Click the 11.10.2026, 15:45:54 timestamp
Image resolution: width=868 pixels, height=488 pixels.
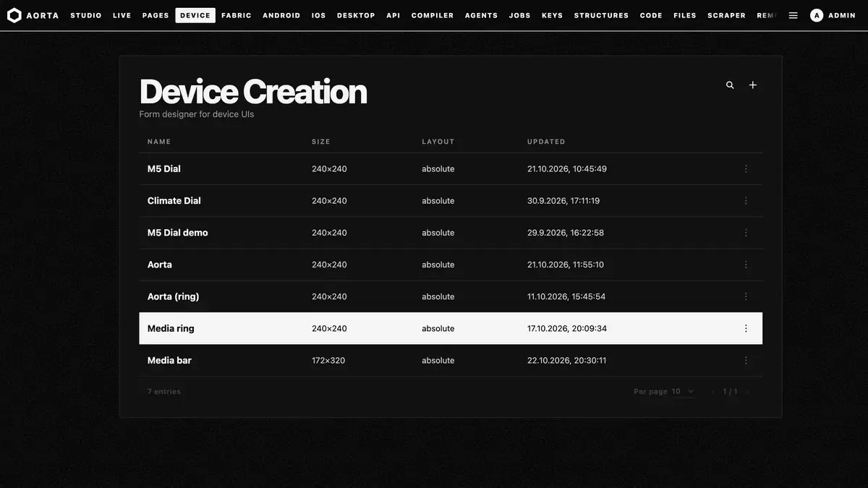coord(566,296)
